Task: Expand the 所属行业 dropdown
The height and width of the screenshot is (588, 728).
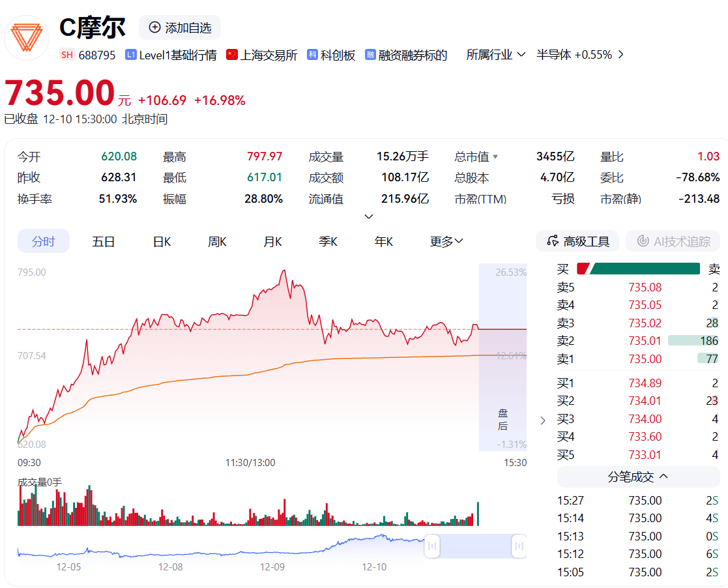Action: tap(495, 55)
